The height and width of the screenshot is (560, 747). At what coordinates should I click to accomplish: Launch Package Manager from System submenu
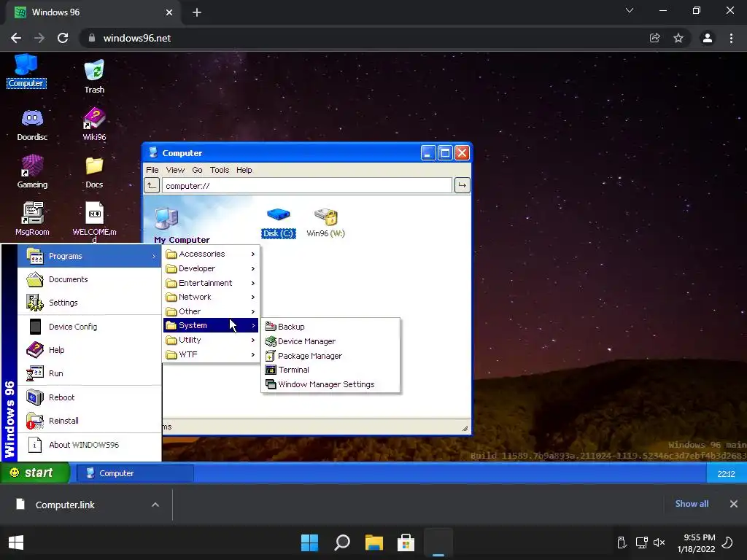click(x=330, y=356)
